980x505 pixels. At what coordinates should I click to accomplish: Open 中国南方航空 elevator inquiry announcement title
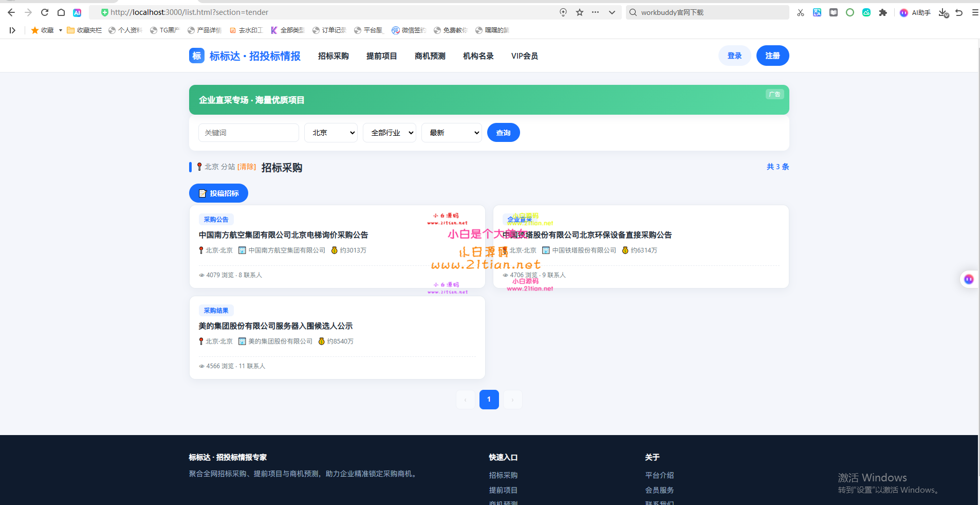[283, 235]
